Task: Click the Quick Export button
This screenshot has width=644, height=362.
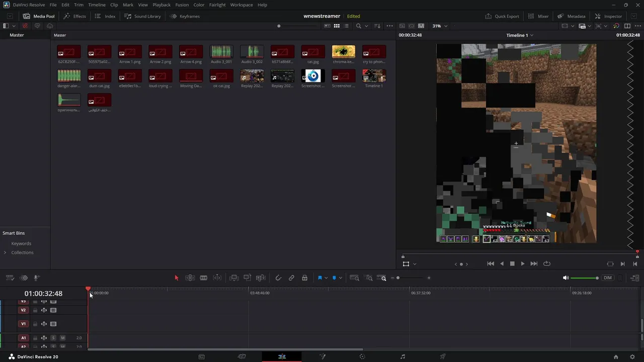Action: click(x=502, y=16)
